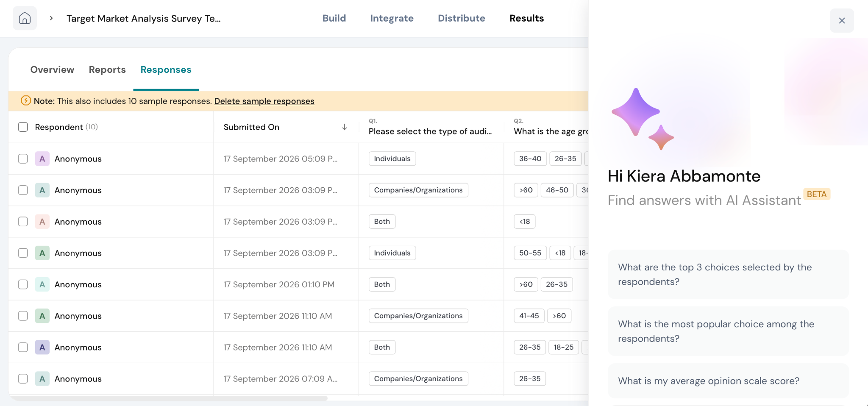Click the BETA badge
Viewport: 868px width, 406px height.
(x=817, y=194)
